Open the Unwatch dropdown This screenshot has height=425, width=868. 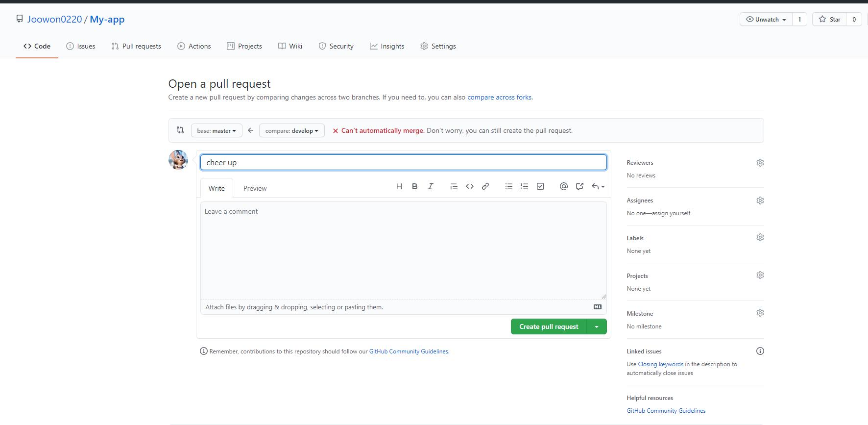[766, 19]
